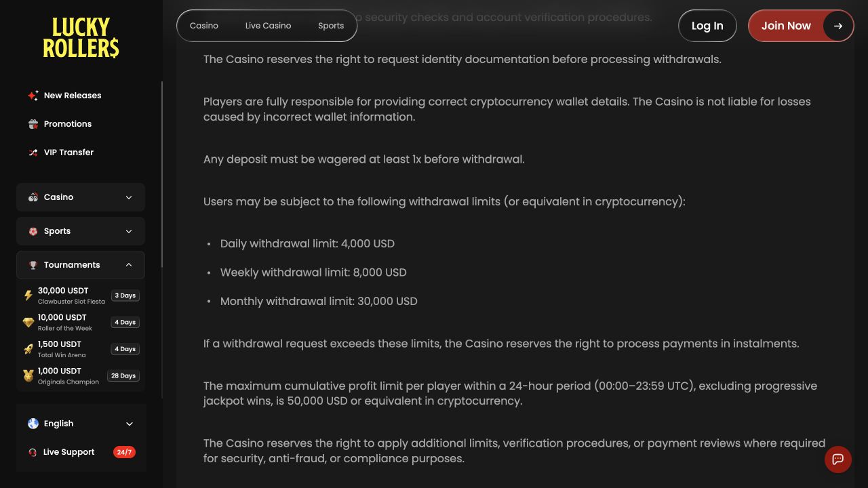The width and height of the screenshot is (868, 488).
Task: Switch to the Live Casino tab
Action: pyautogui.click(x=268, y=26)
